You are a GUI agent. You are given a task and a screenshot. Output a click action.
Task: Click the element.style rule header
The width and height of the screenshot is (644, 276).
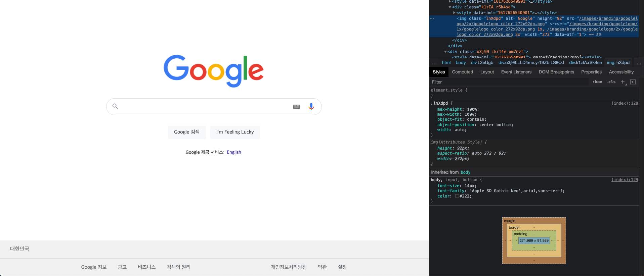point(449,90)
